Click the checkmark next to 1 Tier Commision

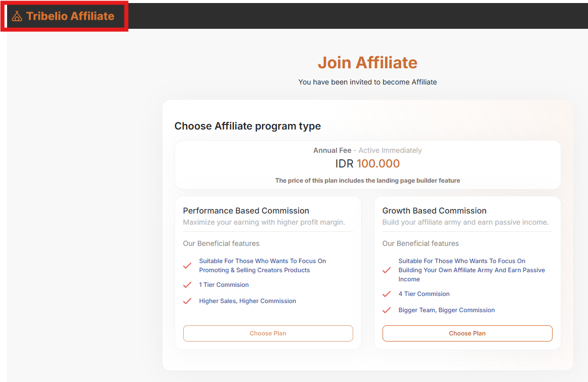187,285
